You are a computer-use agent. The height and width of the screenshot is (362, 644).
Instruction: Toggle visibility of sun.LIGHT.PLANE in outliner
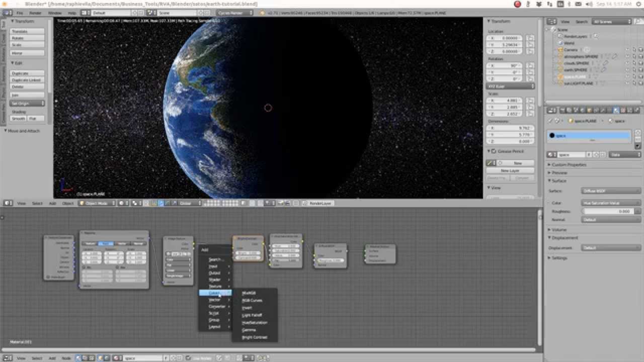(x=627, y=83)
